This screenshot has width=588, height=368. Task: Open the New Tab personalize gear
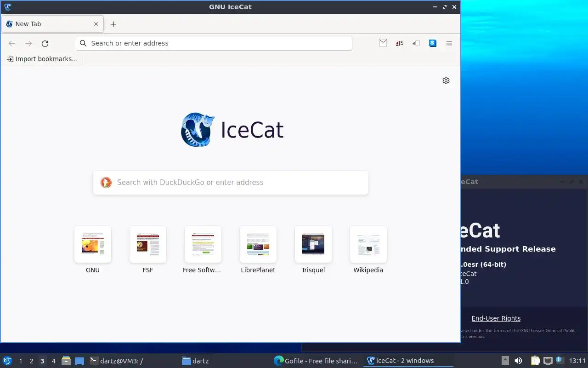(x=446, y=80)
